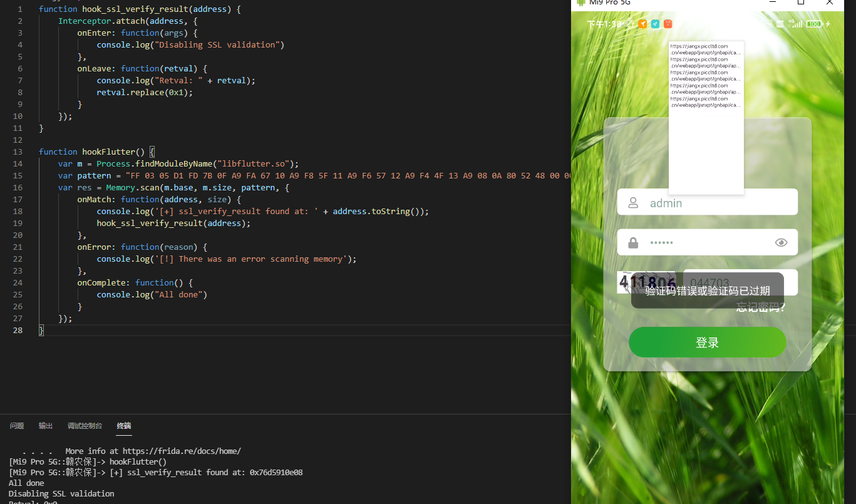
Task: Refresh the 411806 captcha image
Action: (x=646, y=282)
